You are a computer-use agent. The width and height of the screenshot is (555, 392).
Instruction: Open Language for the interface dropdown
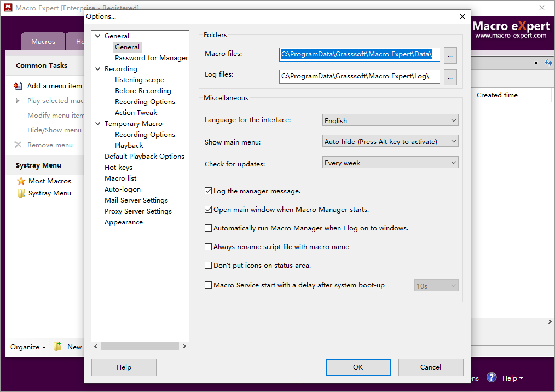click(390, 120)
